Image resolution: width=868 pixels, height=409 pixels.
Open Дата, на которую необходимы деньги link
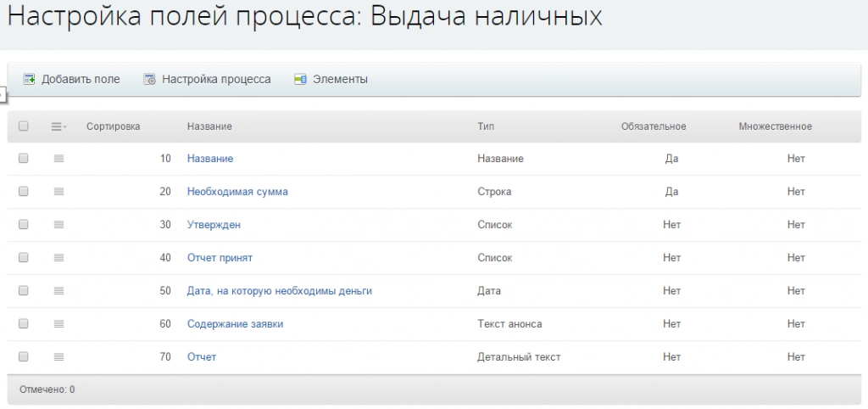pyautogui.click(x=280, y=290)
